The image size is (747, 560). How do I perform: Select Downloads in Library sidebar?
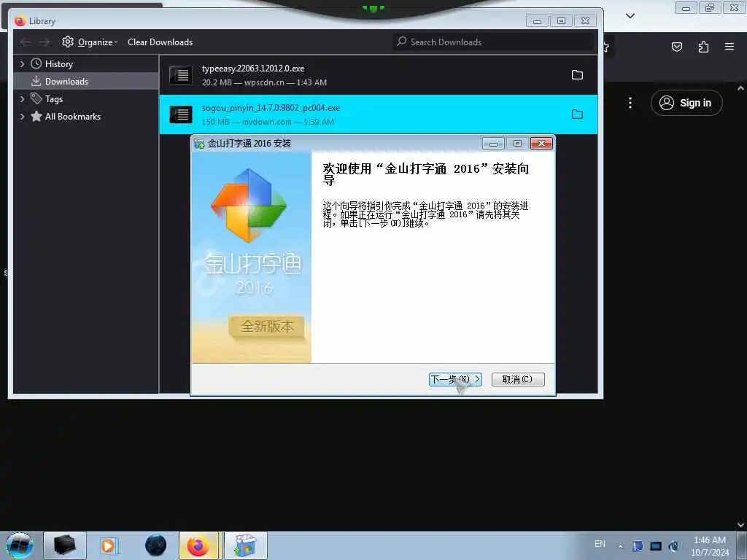coord(86,82)
